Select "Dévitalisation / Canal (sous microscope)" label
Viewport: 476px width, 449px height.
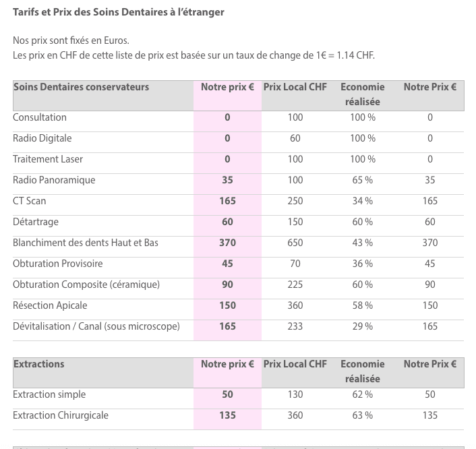(96, 326)
